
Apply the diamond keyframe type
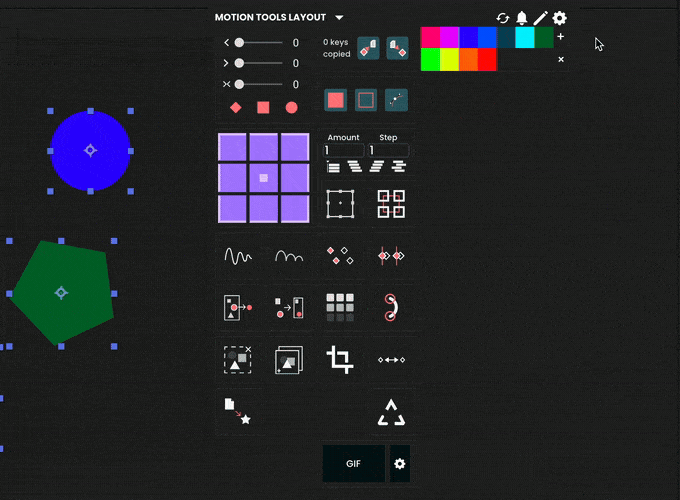click(x=235, y=108)
